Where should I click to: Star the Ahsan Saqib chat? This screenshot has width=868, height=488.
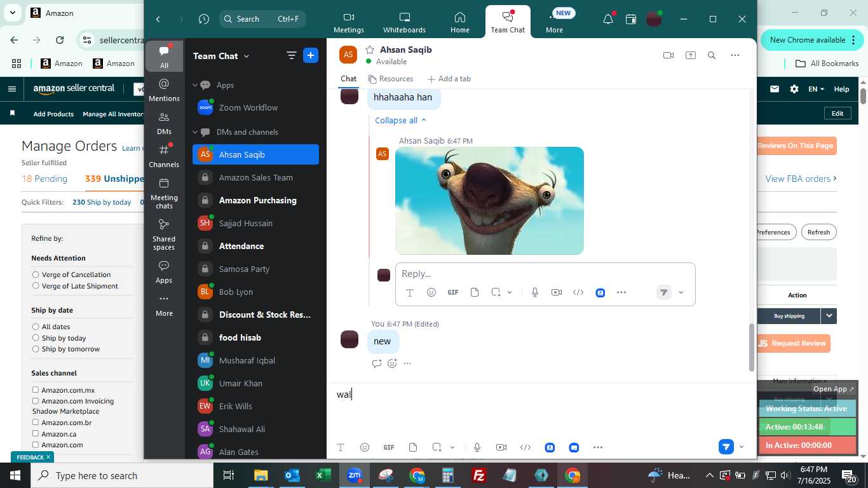(x=369, y=50)
